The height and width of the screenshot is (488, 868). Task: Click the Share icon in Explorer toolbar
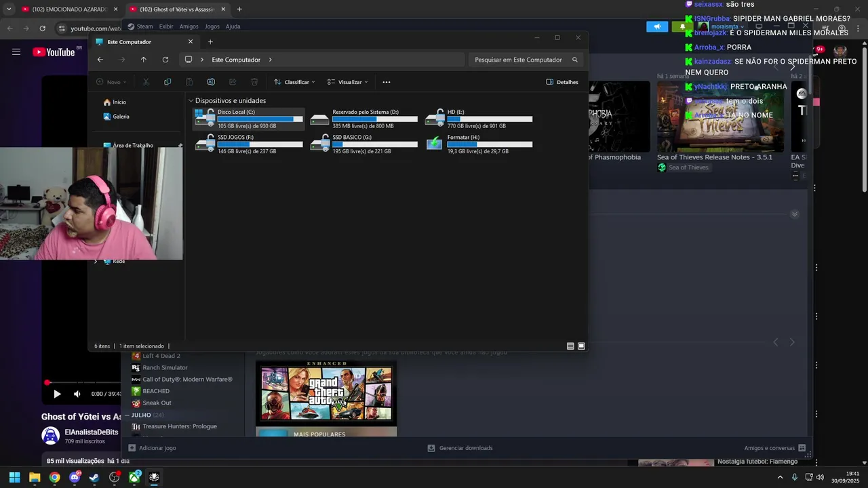[x=233, y=82]
